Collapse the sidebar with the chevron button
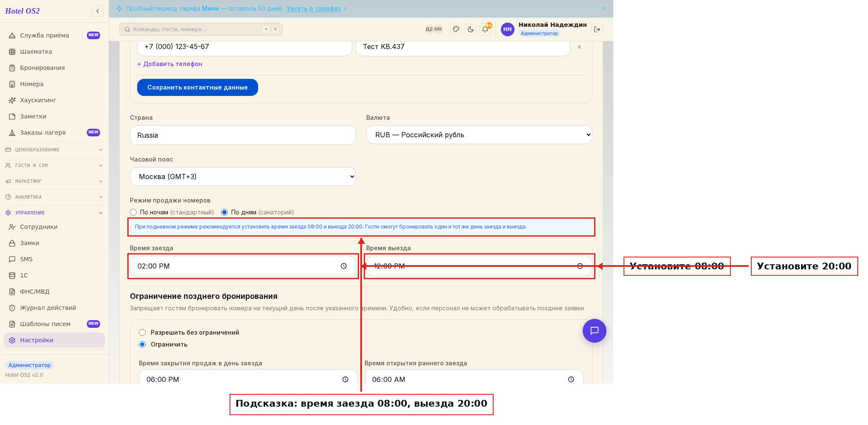Image resolution: width=868 pixels, height=425 pixels. click(x=98, y=11)
